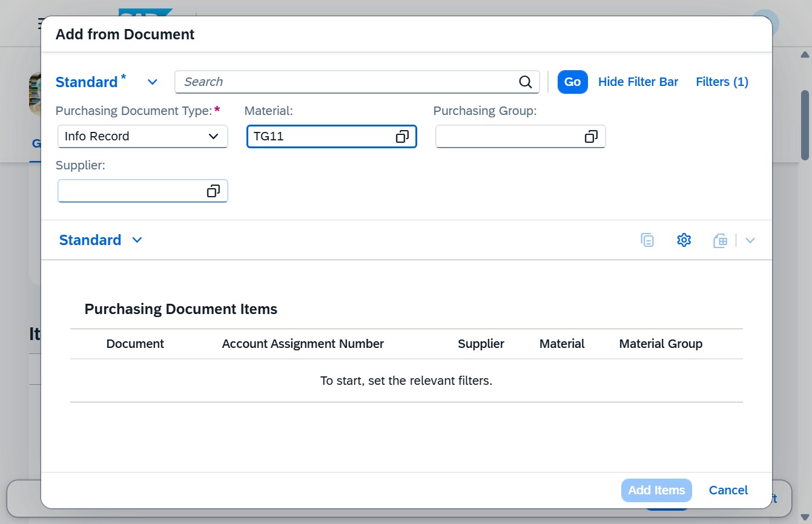This screenshot has height=524, width=812.
Task: Open value help for Purchasing Group
Action: (591, 137)
